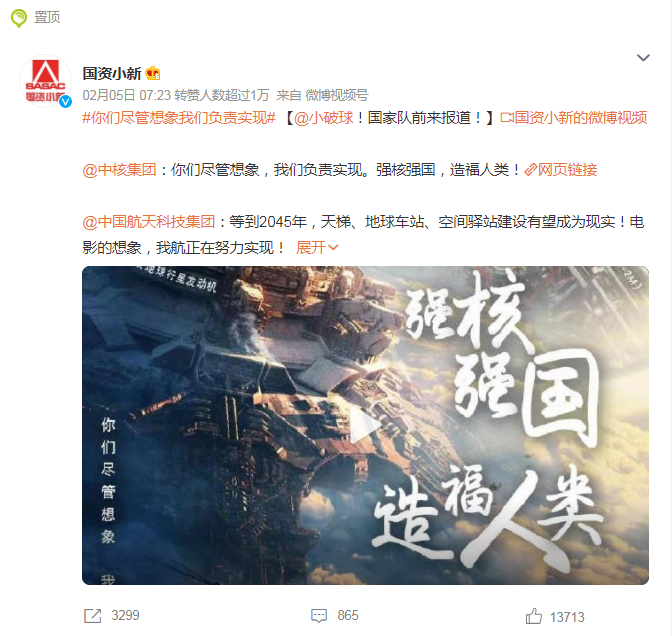This screenshot has width=672, height=636.
Task: Click the 微博视频号 source link
Action: click(337, 95)
